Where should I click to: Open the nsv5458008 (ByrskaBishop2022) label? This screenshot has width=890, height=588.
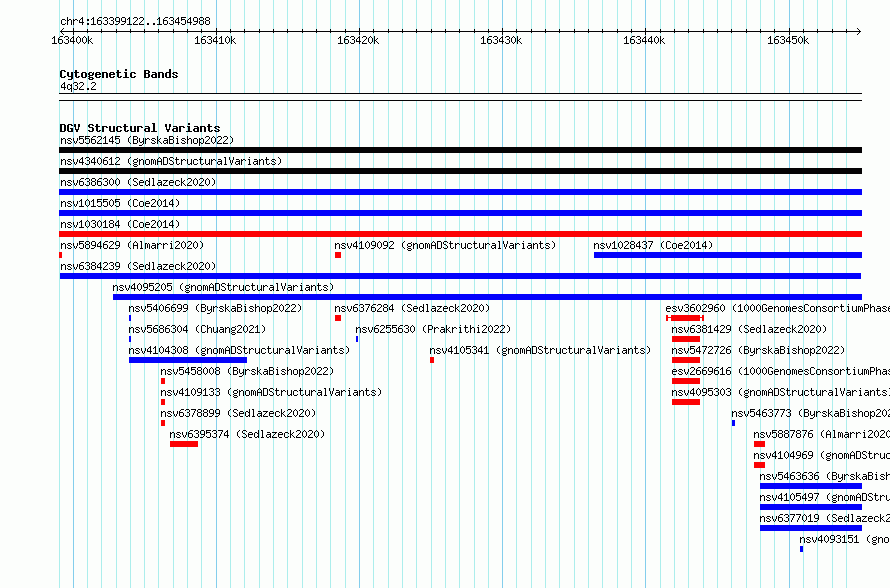pos(247,371)
